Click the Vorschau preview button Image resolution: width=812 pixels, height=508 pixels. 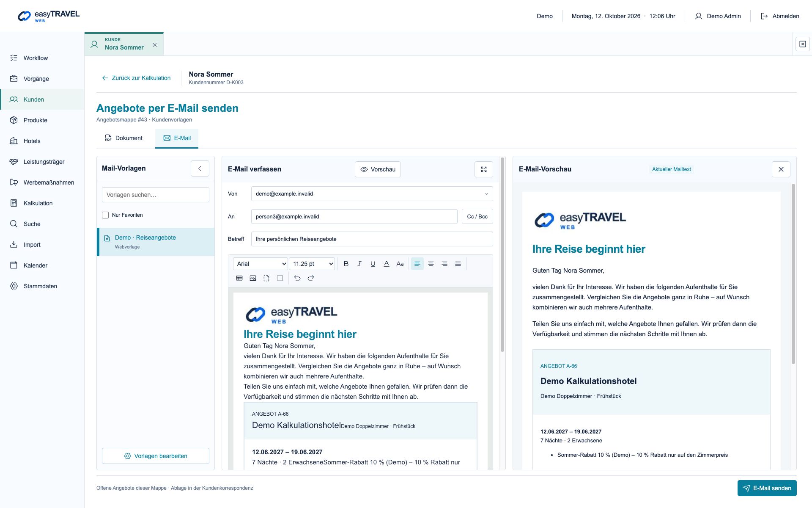coord(378,169)
